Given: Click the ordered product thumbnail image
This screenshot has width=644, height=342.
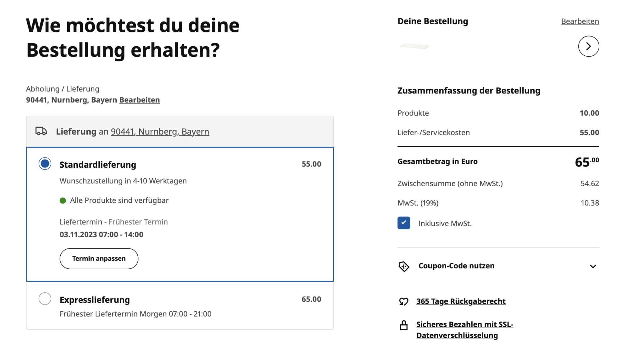Looking at the screenshot, I should [414, 47].
